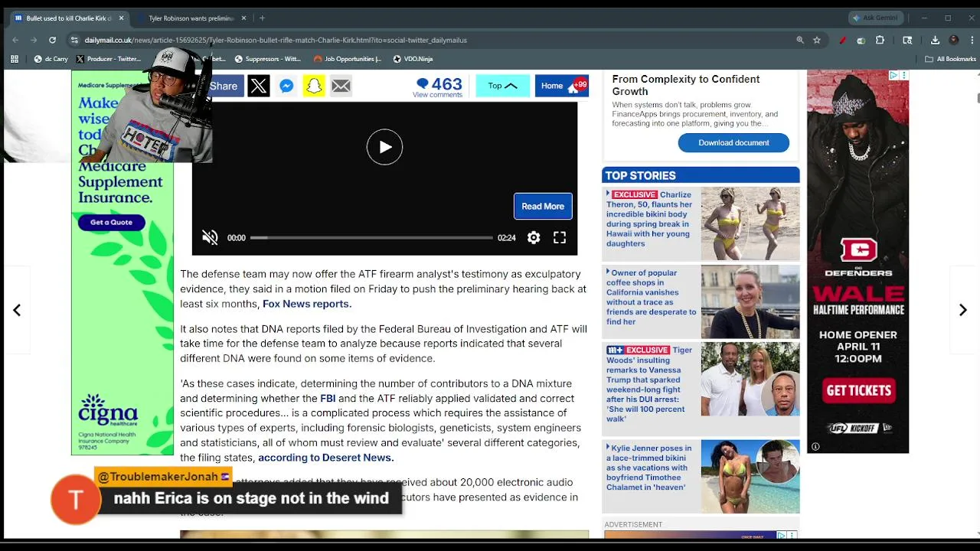
Task: Open the Extensions puzzle piece menu
Action: (880, 40)
